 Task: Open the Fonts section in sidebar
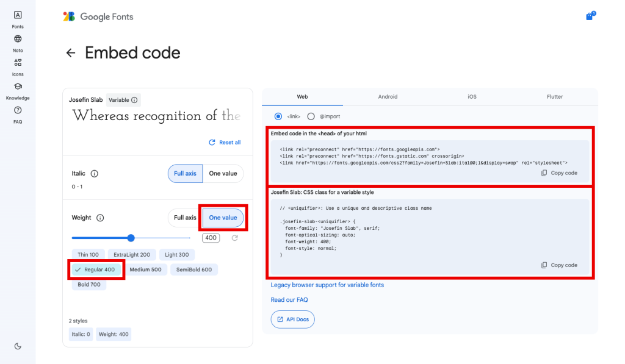(x=18, y=15)
